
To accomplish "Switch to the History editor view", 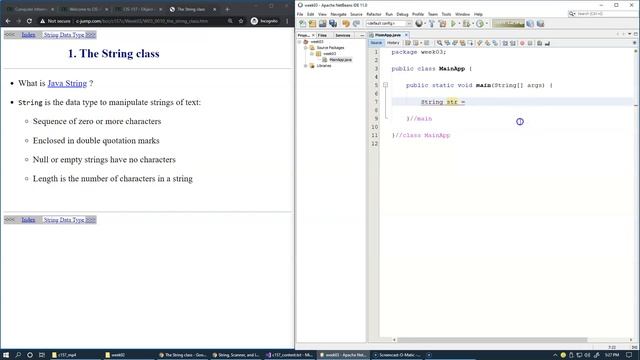I will (393, 43).
